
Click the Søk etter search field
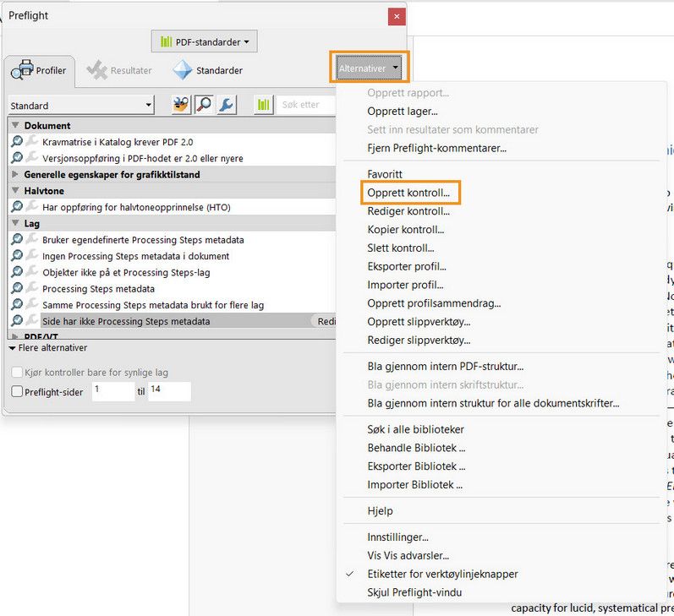306,105
